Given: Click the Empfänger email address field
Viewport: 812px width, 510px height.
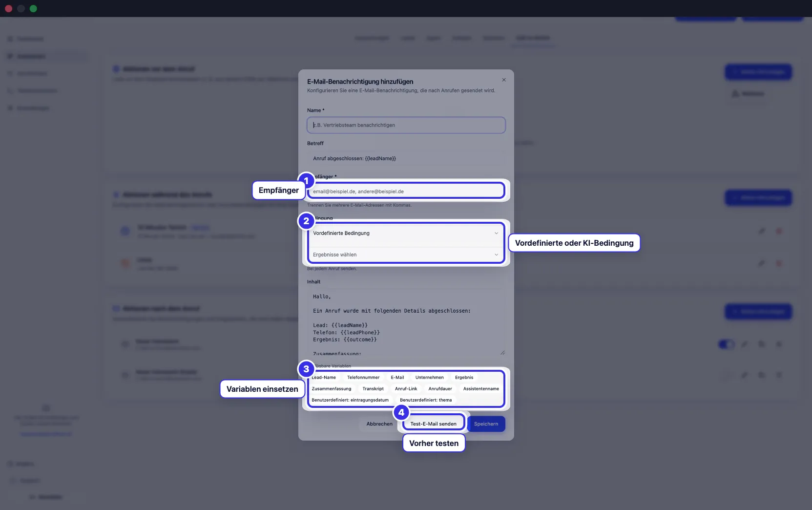Looking at the screenshot, I should pyautogui.click(x=406, y=191).
